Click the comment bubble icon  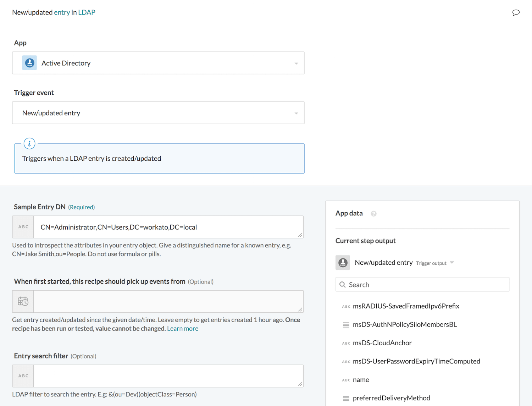point(516,13)
